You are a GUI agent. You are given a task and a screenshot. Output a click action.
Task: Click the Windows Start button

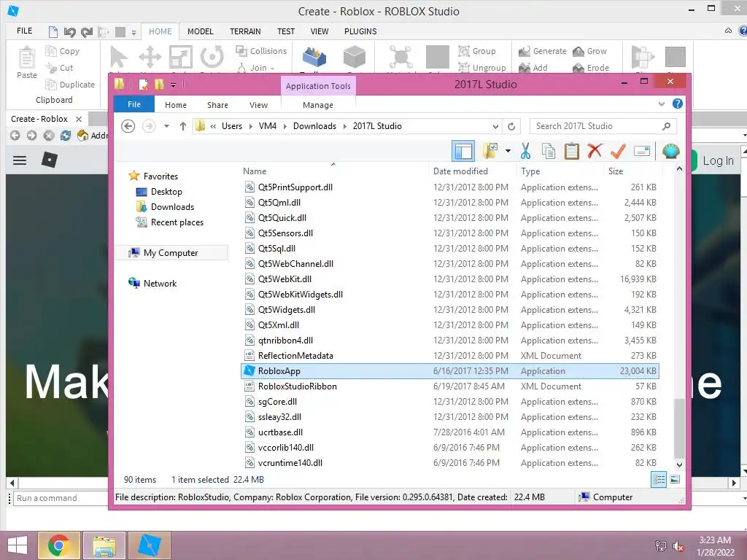(18, 545)
